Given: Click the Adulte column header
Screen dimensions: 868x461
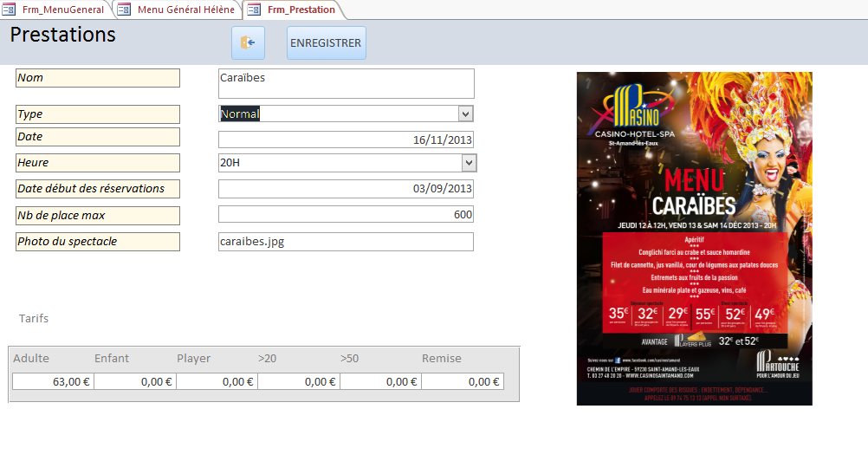Looking at the screenshot, I should [x=31, y=358].
